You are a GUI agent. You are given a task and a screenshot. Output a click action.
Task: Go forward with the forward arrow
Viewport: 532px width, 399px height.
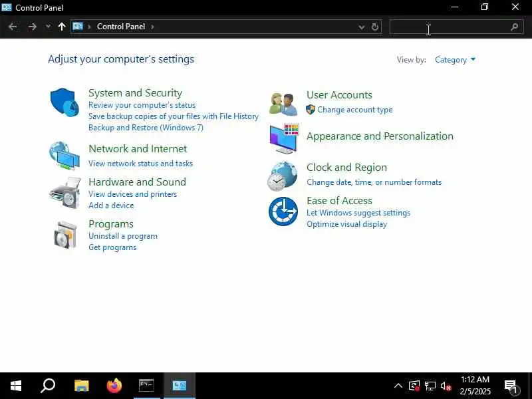point(32,27)
